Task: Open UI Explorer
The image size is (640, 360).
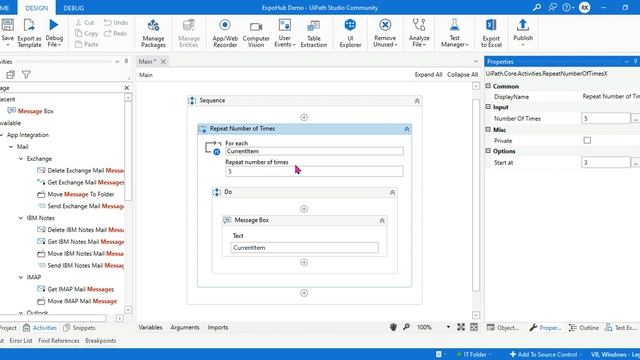Action: pyautogui.click(x=350, y=33)
